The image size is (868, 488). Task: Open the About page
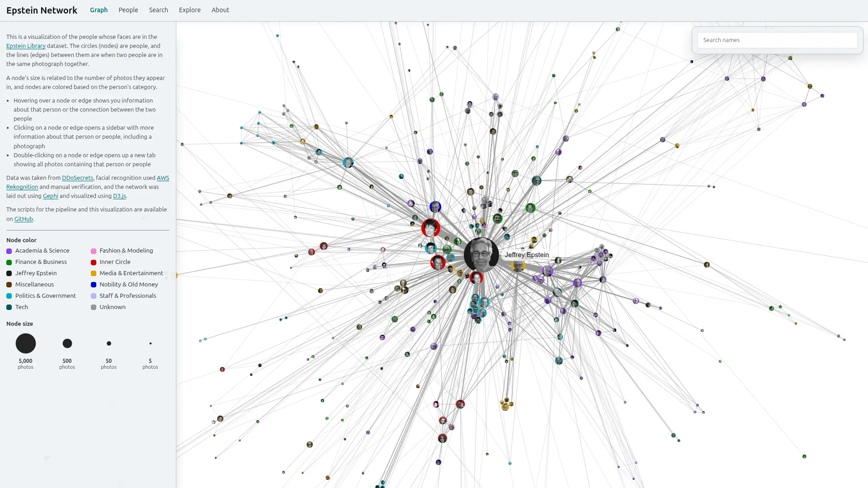click(220, 10)
